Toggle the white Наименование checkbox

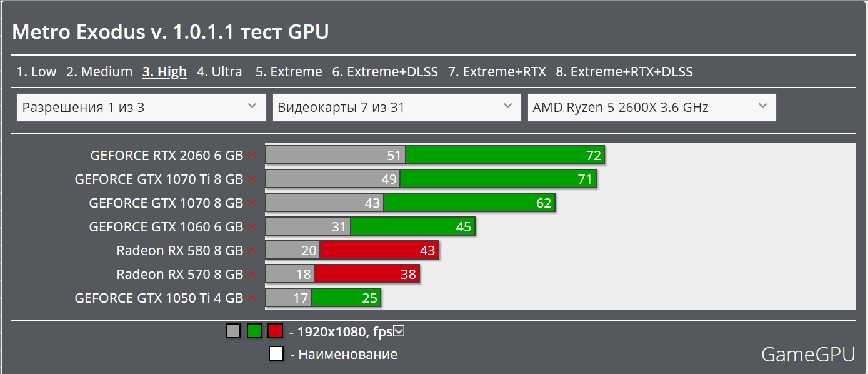point(276,354)
